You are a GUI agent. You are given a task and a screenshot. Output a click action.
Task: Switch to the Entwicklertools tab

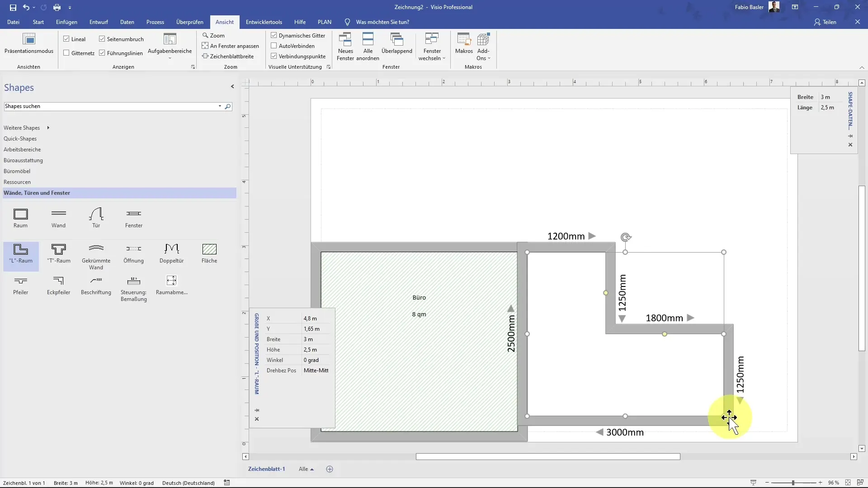pyautogui.click(x=264, y=22)
